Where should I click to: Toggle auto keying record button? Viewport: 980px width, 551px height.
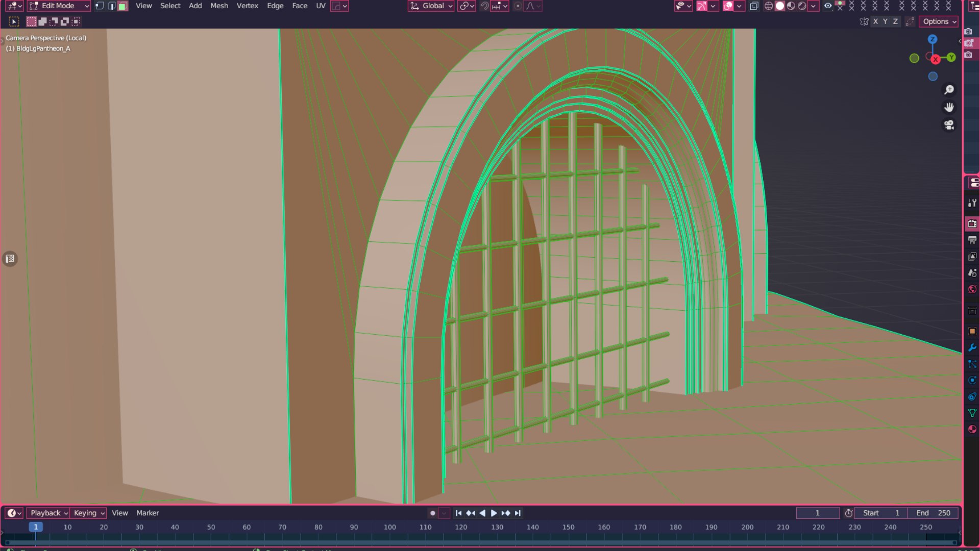pyautogui.click(x=433, y=513)
